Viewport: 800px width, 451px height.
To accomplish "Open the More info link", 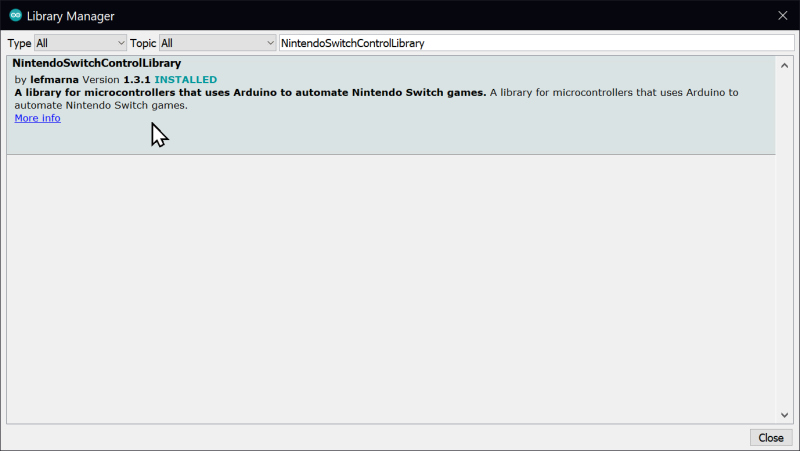I will tap(37, 118).
